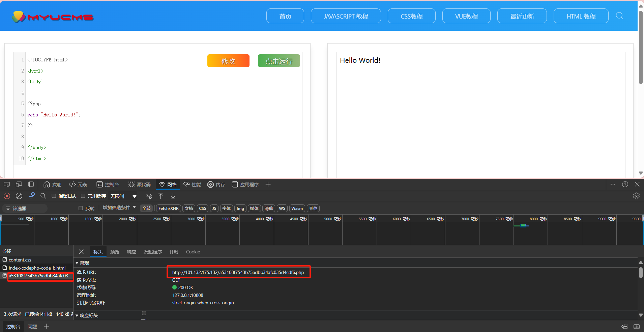Collapse the 常规 (General) section
Screen dimensions: 644x332
82,263
